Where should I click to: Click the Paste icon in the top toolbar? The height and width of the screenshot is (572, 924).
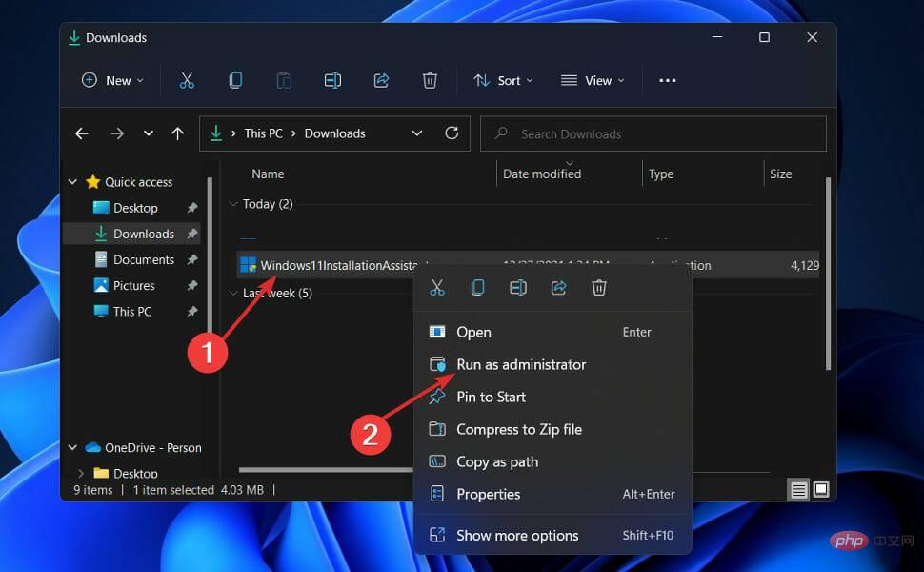point(284,80)
